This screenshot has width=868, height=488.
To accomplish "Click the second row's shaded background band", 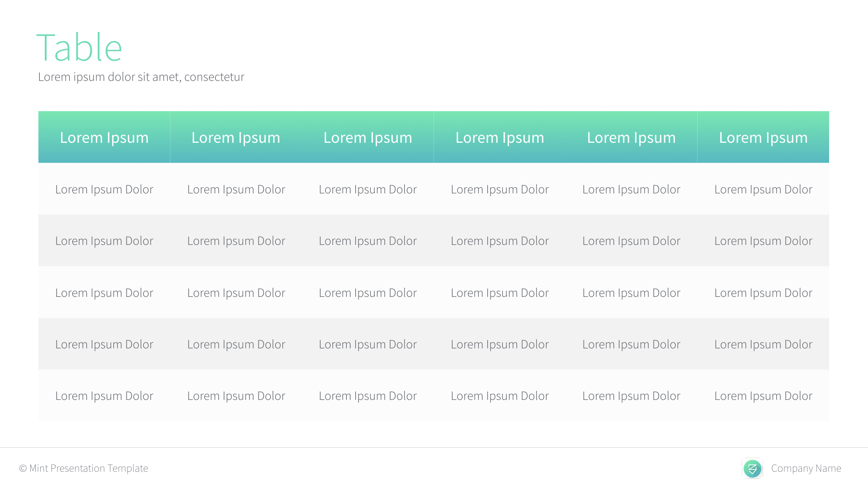I will click(x=434, y=240).
